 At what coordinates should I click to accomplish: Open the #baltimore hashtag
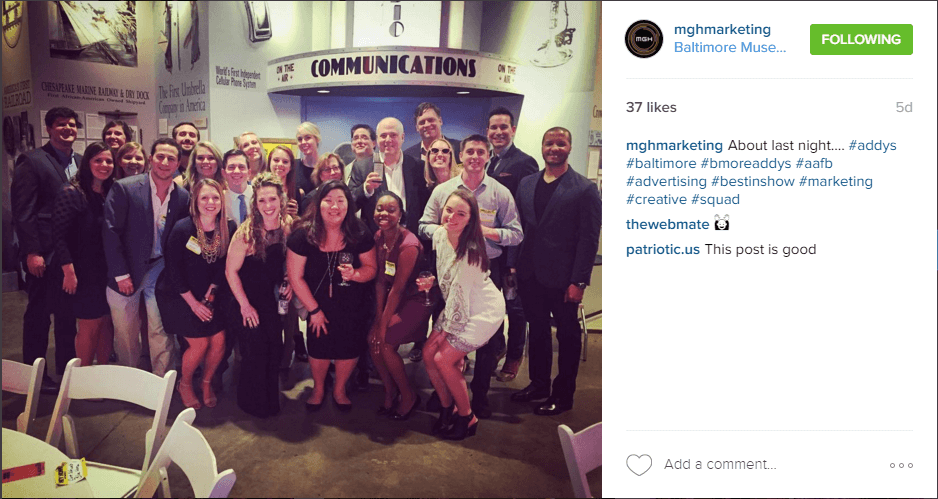[x=661, y=163]
